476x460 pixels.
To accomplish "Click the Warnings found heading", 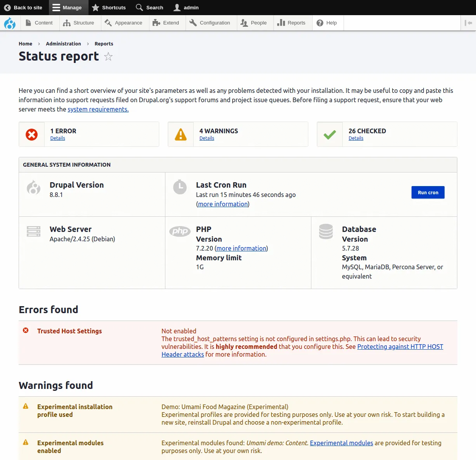I will pyautogui.click(x=56, y=385).
